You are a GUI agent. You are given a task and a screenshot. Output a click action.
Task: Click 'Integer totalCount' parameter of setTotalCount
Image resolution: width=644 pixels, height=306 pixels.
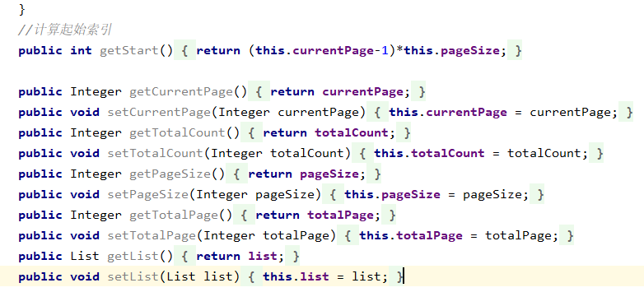pos(278,153)
